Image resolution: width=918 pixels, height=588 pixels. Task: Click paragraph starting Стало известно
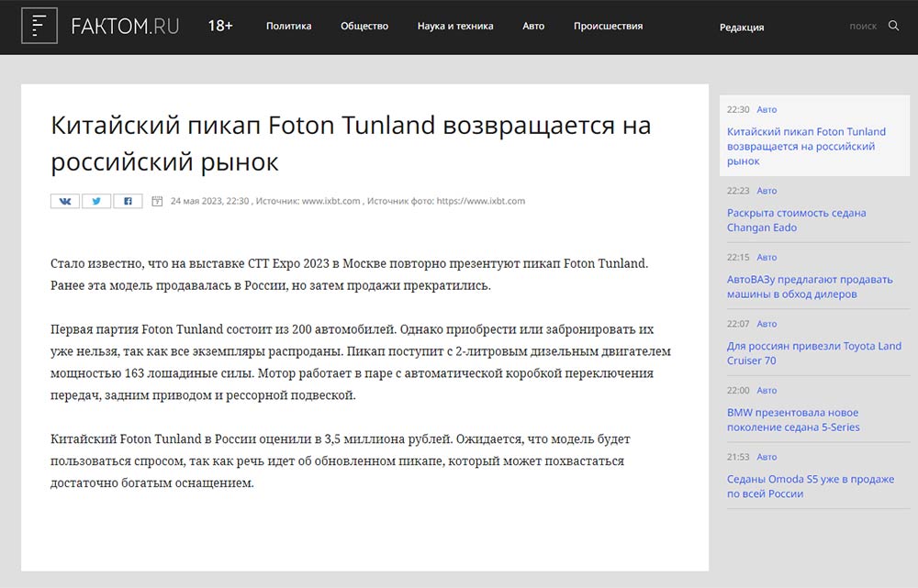click(349, 274)
